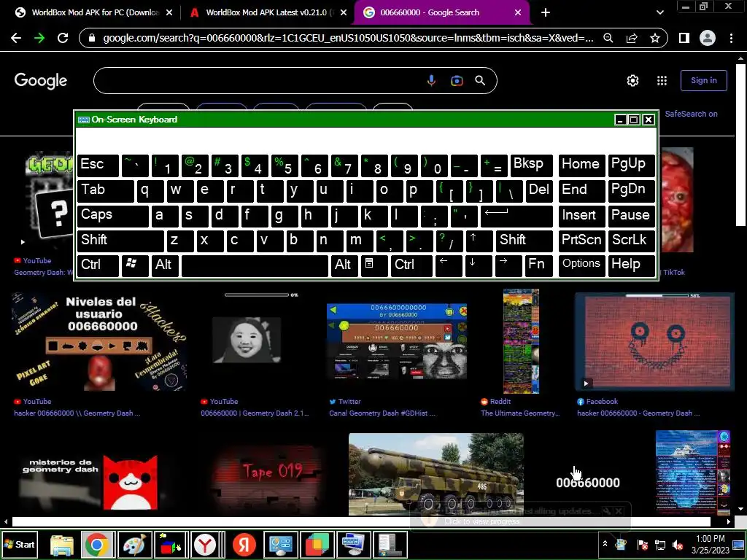
Task: Click the spacebar on On-Screen Keyboard
Action: click(255, 265)
